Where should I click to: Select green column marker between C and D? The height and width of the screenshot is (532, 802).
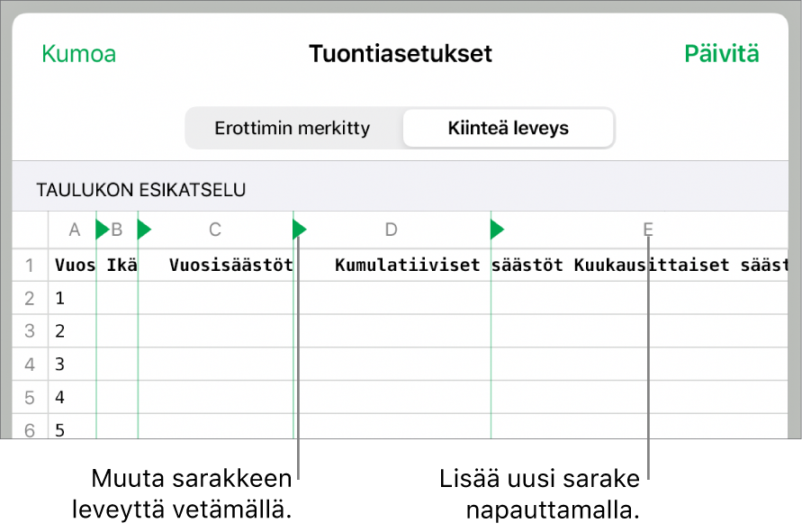(x=299, y=230)
